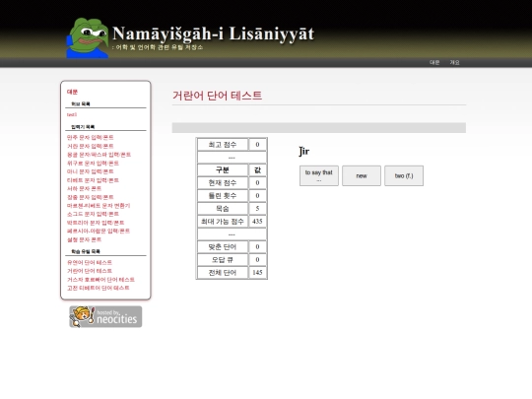Open 개요 in the top navigation bar

click(x=454, y=62)
